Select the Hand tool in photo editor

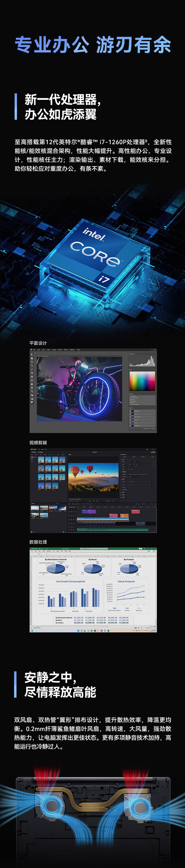coord(32,358)
